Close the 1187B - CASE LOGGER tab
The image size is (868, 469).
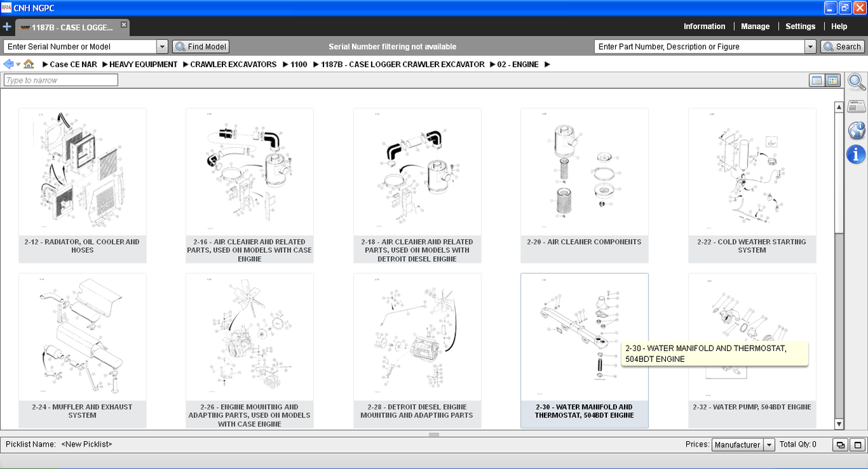123,24
